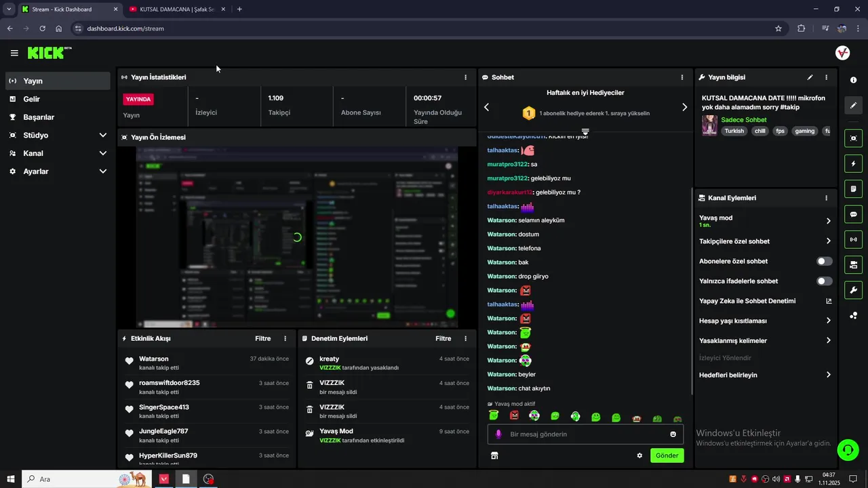
Task: Open Hesap yaşı kısıtlaması chevron
Action: tap(828, 321)
